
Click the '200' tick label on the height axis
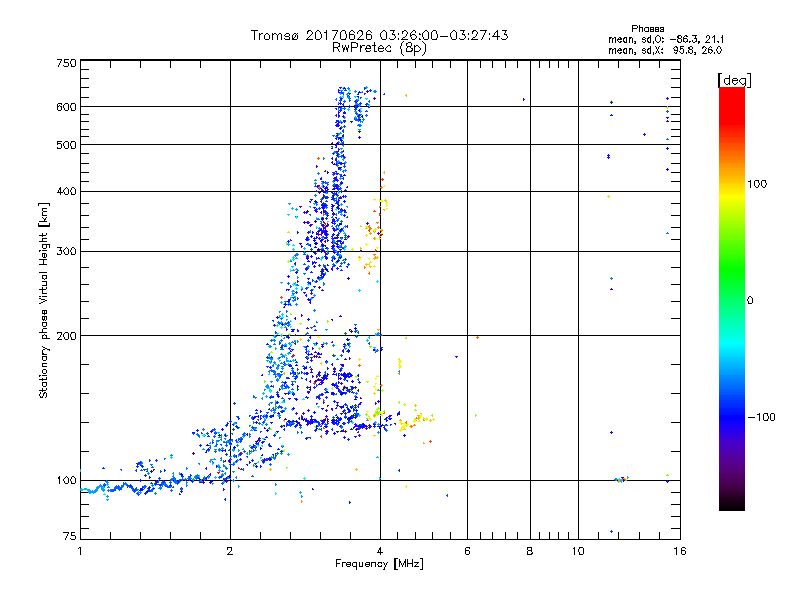(x=66, y=336)
